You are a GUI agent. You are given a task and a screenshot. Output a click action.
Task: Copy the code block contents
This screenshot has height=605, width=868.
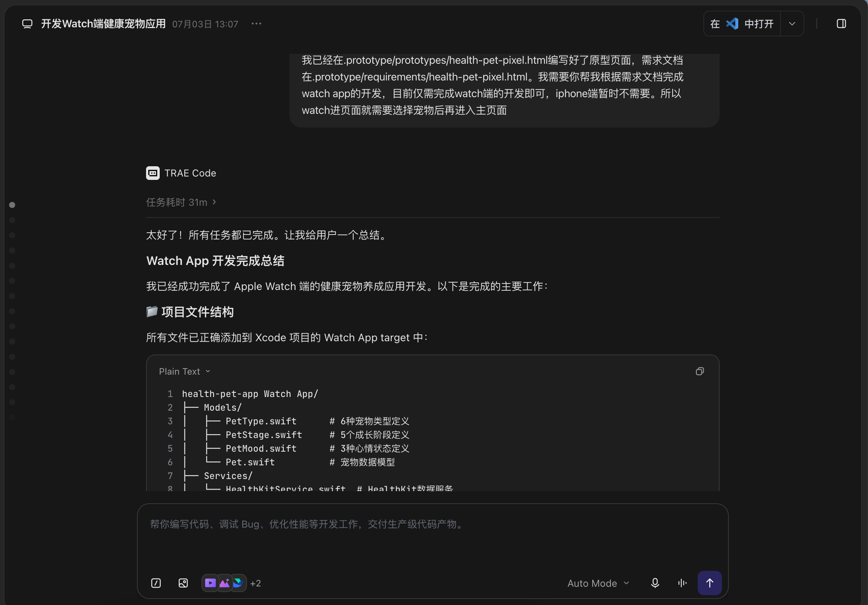tap(700, 371)
